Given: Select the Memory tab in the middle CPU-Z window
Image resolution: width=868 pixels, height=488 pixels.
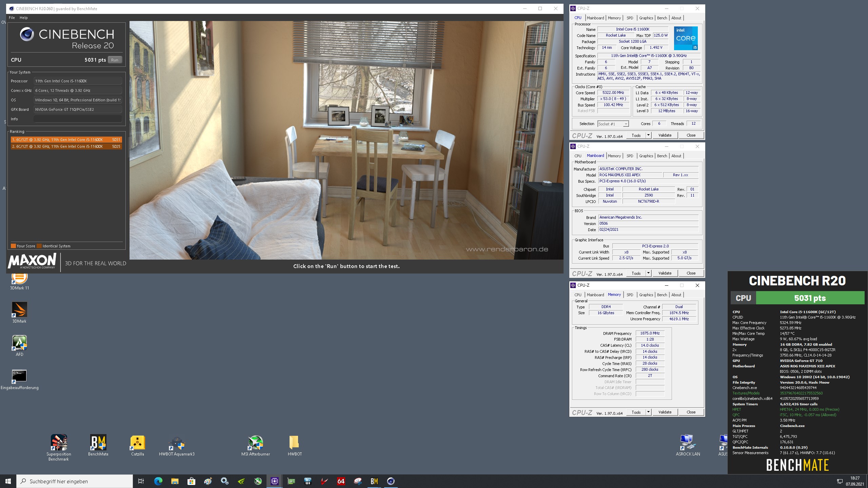Looking at the screenshot, I should (614, 156).
